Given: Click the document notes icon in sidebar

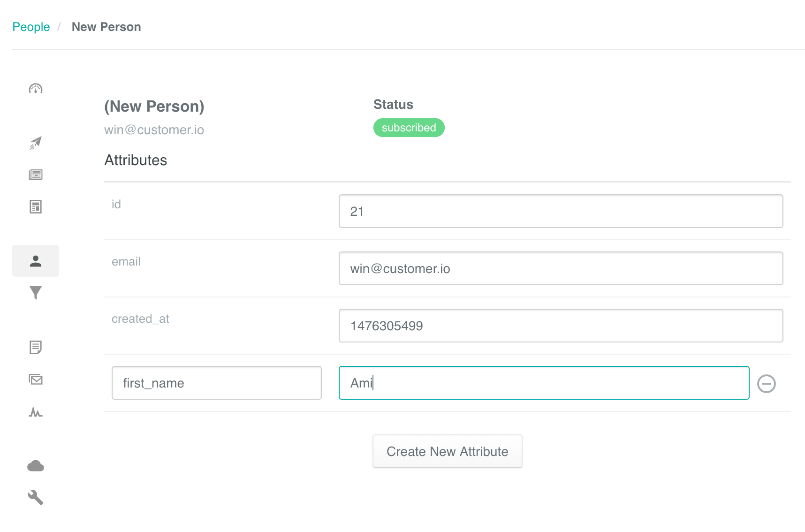Looking at the screenshot, I should click(x=36, y=347).
